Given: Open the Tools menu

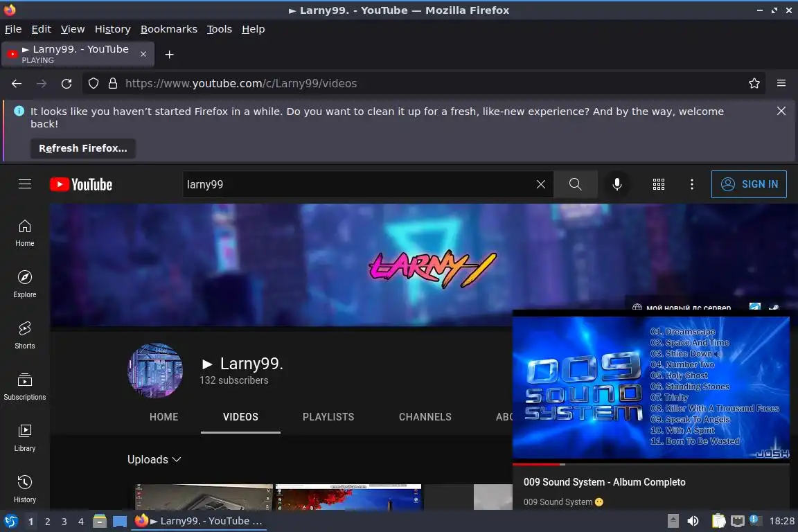Looking at the screenshot, I should click(220, 29).
